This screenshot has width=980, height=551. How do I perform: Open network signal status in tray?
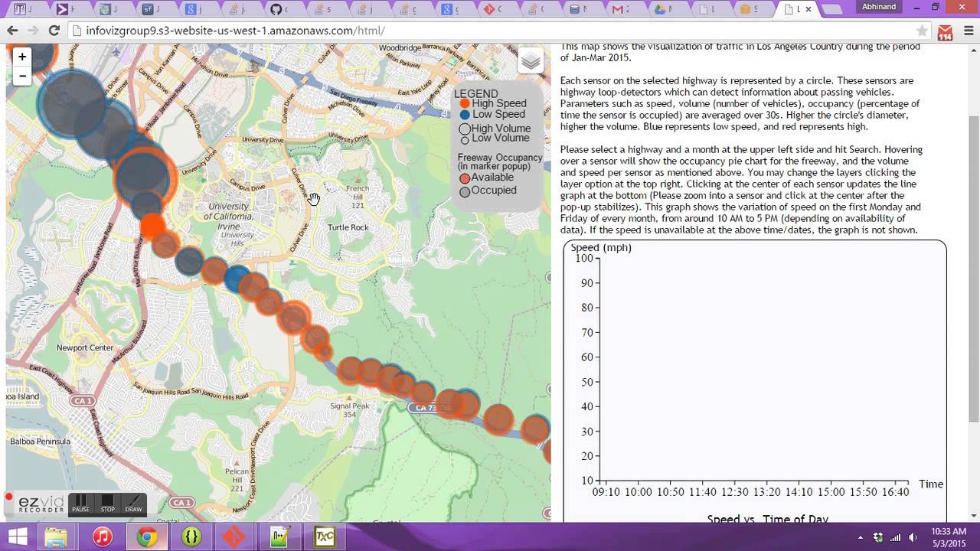(895, 537)
